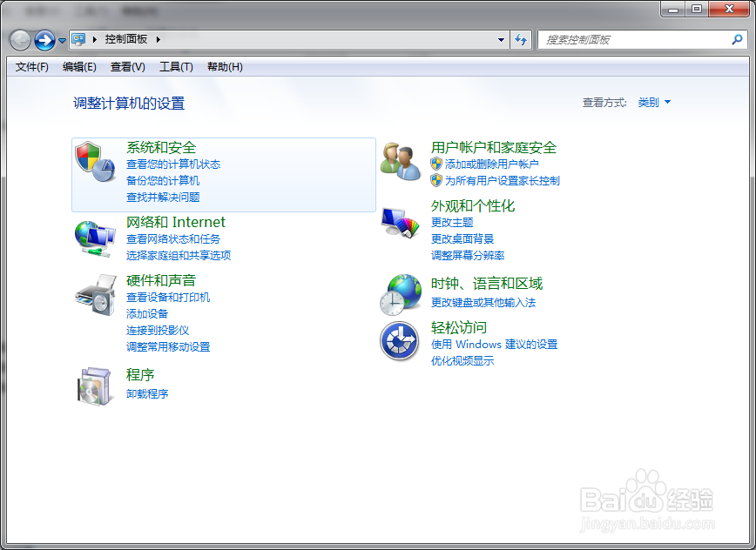Open the 网络和 Internet globe icon
Screen dimensions: 756x550
click(x=95, y=238)
